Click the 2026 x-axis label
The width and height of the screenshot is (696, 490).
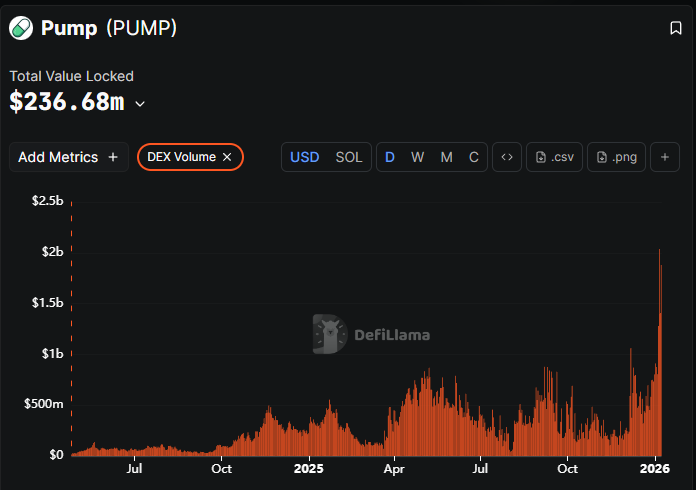coord(655,469)
